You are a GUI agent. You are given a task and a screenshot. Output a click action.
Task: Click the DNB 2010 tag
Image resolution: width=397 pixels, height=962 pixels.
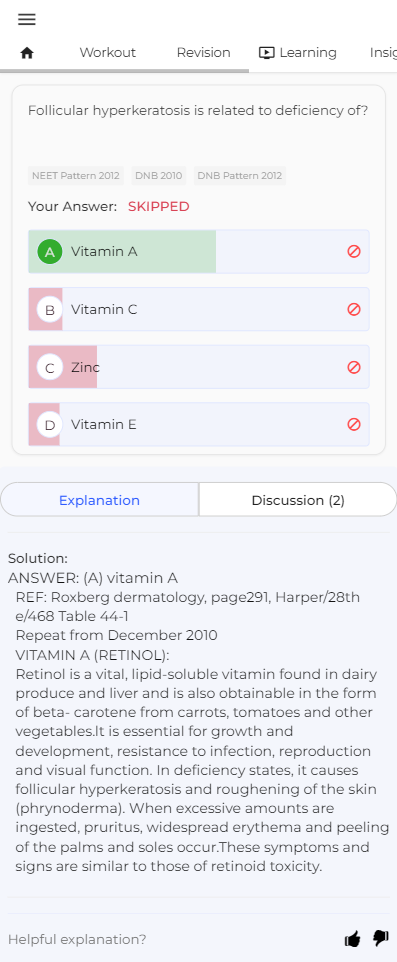click(158, 175)
